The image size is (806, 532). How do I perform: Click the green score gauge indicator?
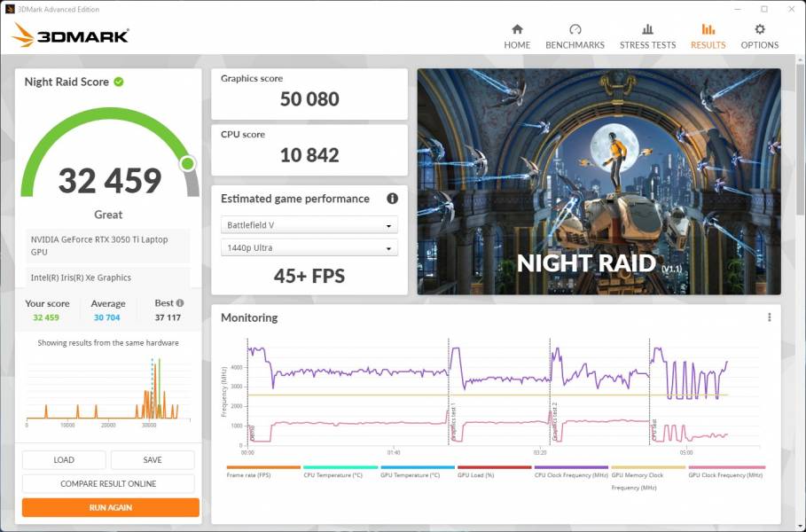click(188, 163)
